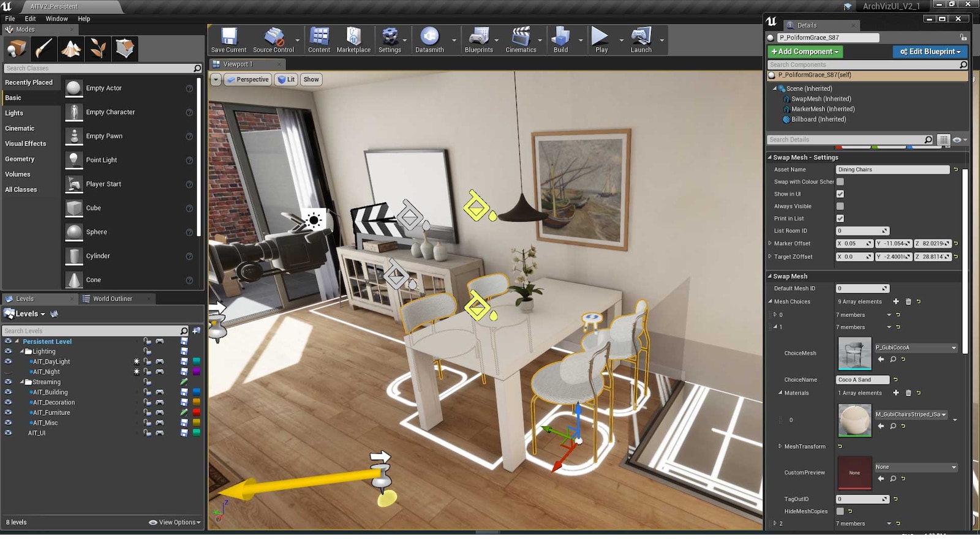The width and height of the screenshot is (980, 551).
Task: Collapse the Swap Mesh - Settings section
Action: click(x=771, y=157)
